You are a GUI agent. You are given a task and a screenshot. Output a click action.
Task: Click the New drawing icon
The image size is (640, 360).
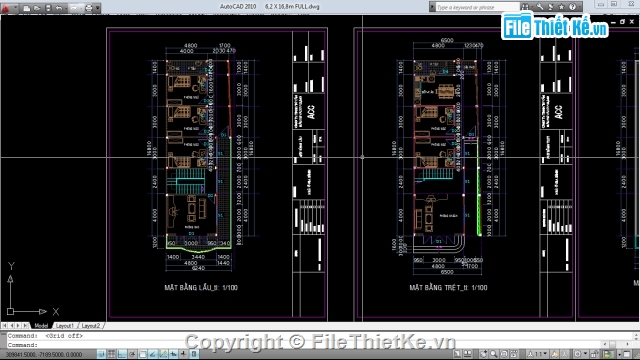[x=27, y=8]
